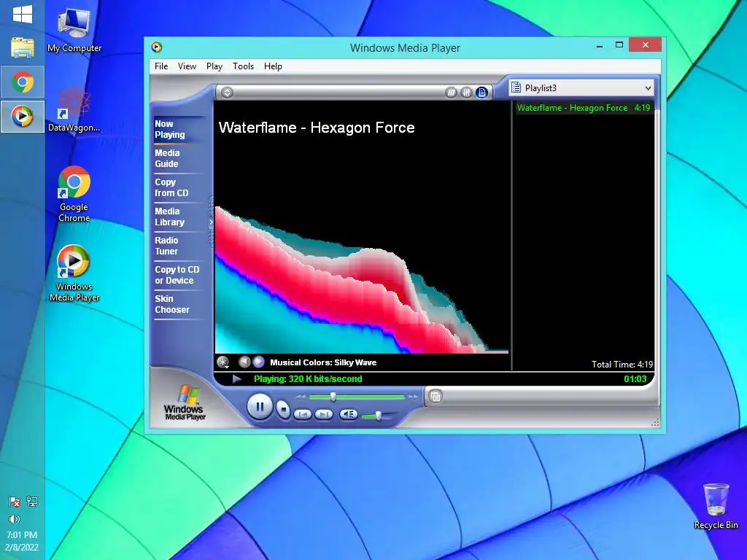Switch to skin mode button
The width and height of the screenshot is (747, 560).
click(x=436, y=396)
